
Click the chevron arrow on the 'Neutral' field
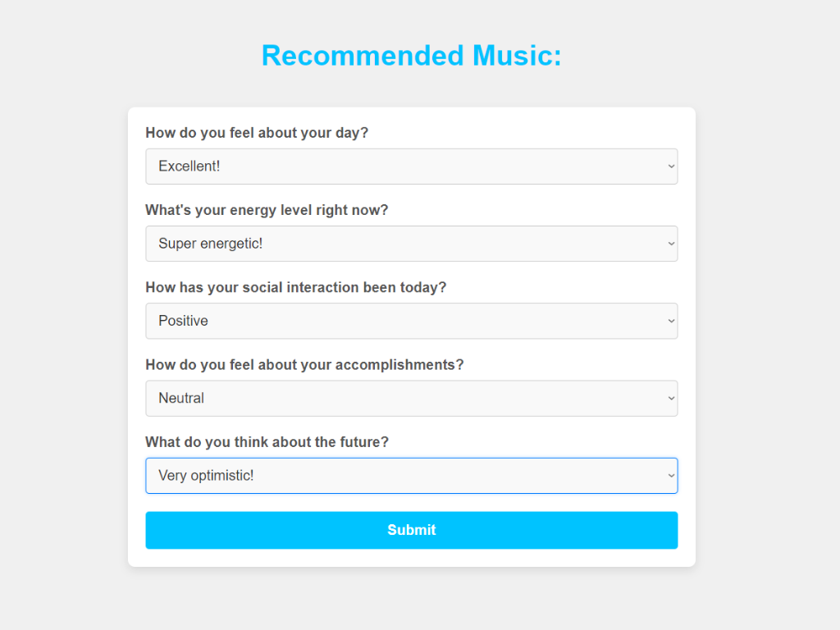(671, 398)
